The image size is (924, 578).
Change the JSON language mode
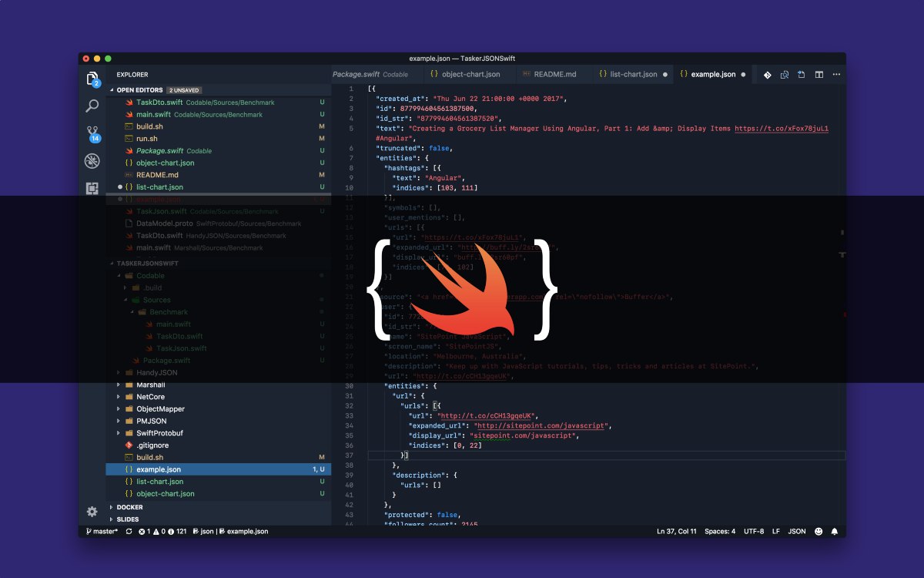point(797,531)
